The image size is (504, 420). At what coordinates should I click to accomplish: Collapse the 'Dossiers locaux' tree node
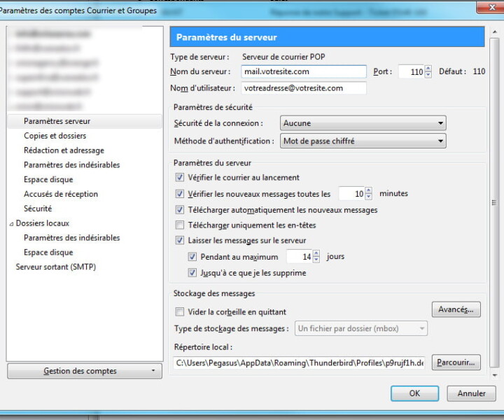[10, 224]
